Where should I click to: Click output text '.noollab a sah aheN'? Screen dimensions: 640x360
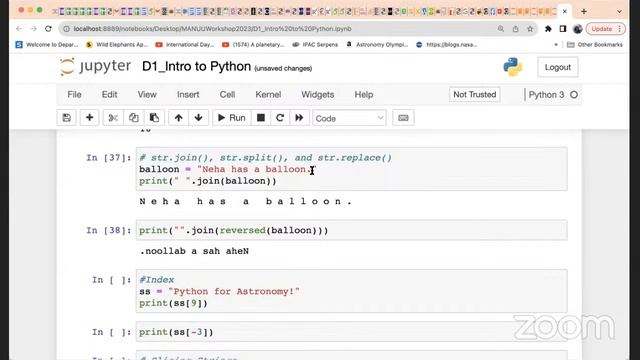[194, 251]
